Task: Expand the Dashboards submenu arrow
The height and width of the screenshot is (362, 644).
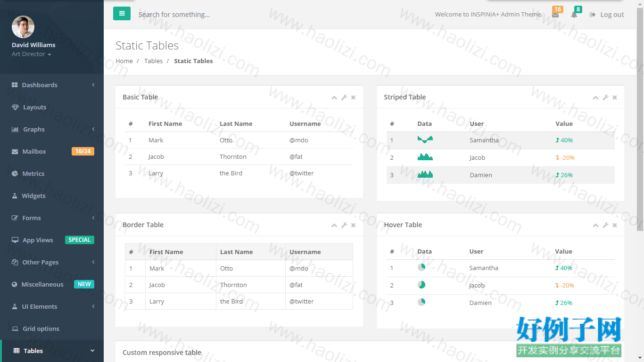Action: click(x=93, y=85)
